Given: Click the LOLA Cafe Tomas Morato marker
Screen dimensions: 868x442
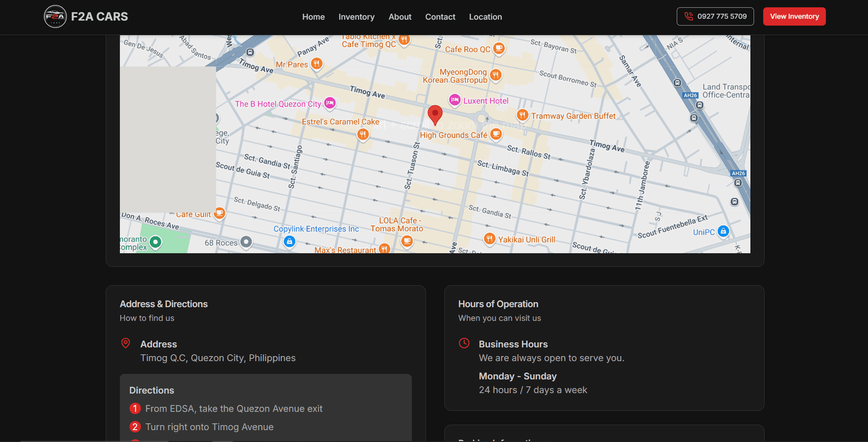Looking at the screenshot, I should tap(407, 241).
